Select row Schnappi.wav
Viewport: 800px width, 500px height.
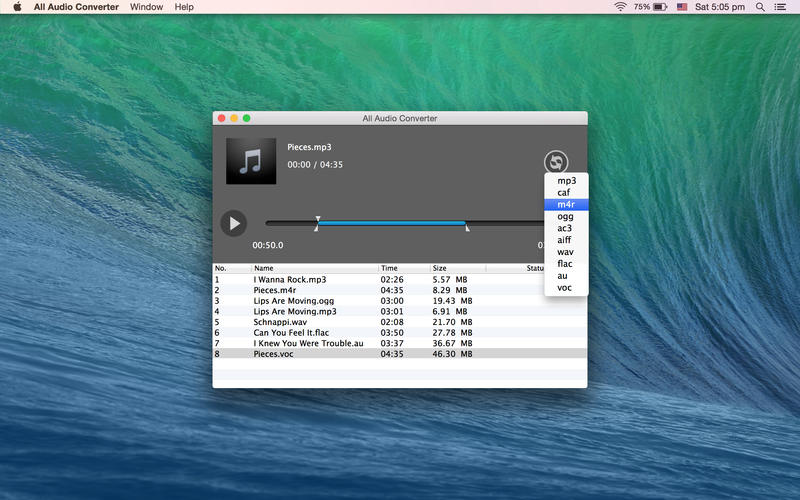coord(399,322)
